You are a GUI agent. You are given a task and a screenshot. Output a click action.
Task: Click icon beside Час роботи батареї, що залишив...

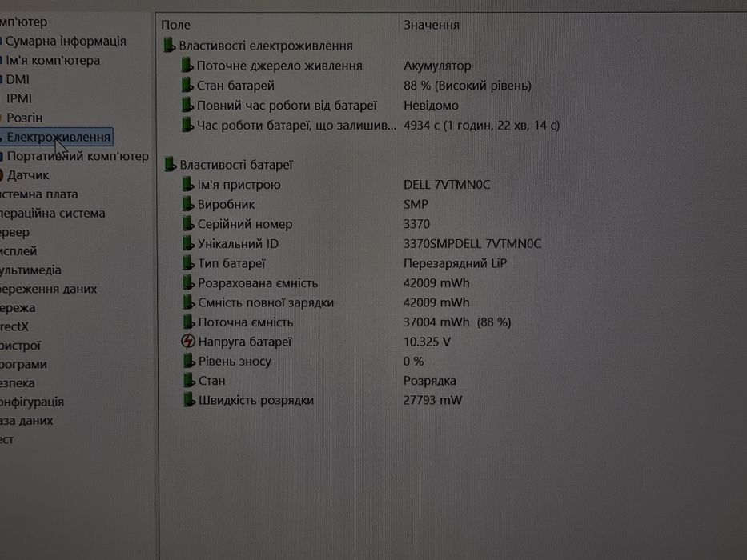coord(187,125)
